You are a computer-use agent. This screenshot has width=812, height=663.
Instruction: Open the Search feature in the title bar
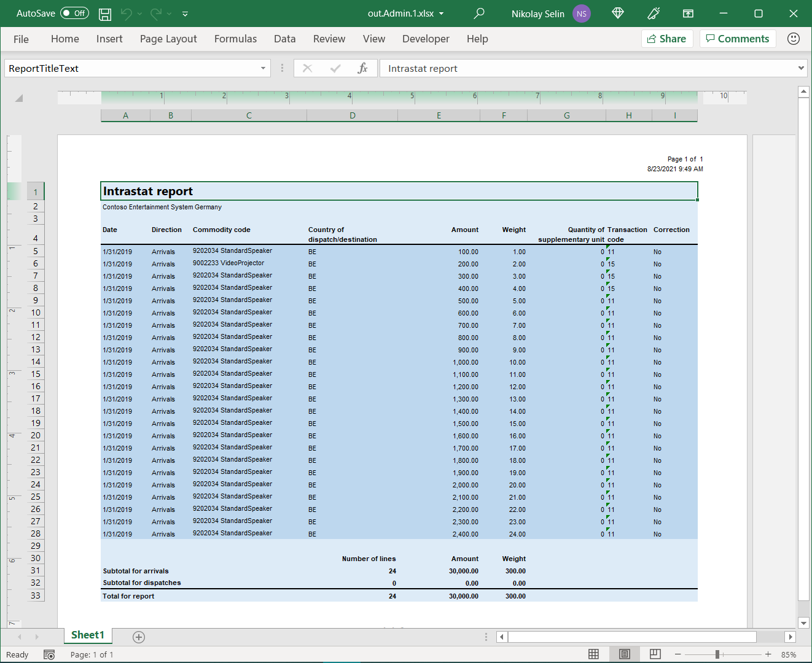pos(478,13)
